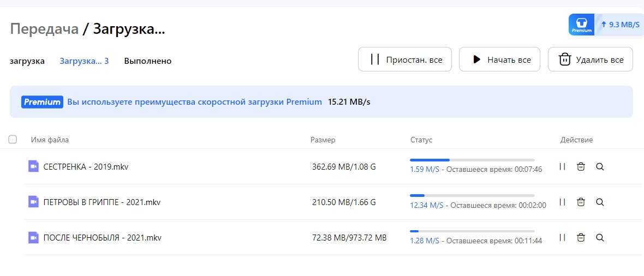Select the Загрузка... 3 tab
The image size is (644, 276).
point(84,61)
